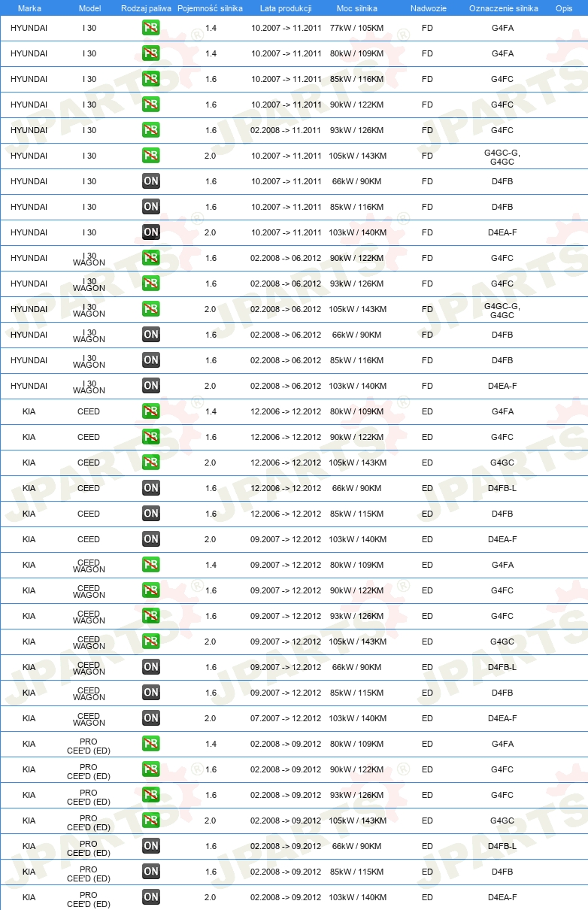This screenshot has height=910, width=588.
Task: Select the FD body cell in I 30 93kW 02.2008 -> 11.2011 row
Action: [x=427, y=131]
